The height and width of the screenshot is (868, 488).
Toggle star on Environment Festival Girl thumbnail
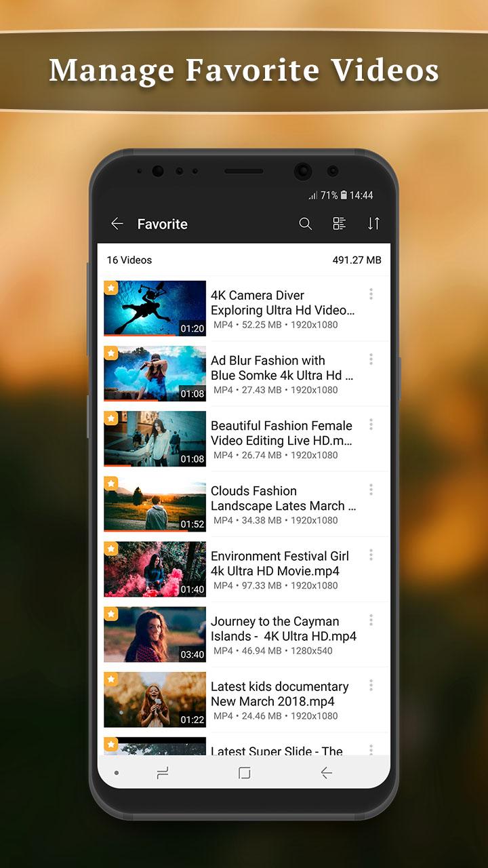tap(111, 549)
